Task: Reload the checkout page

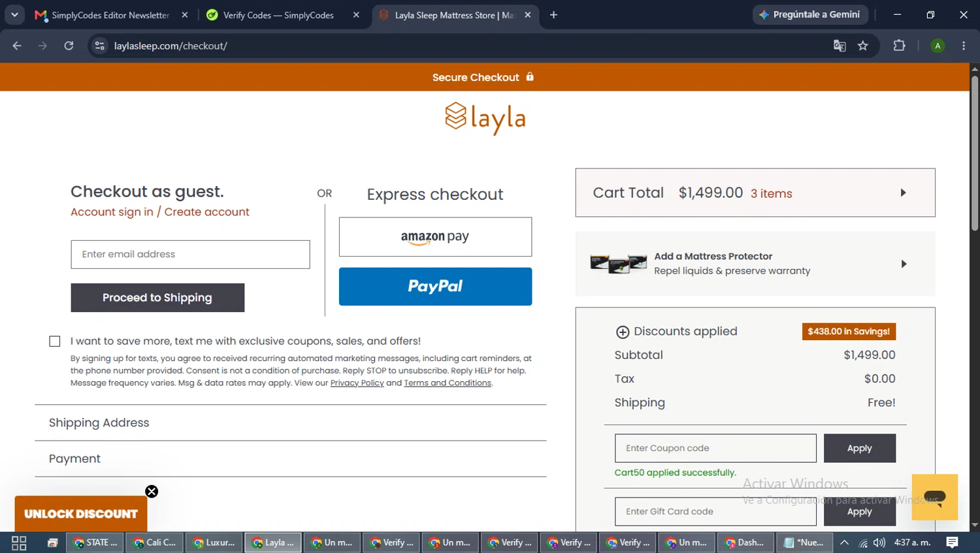Action: pyautogui.click(x=69, y=46)
